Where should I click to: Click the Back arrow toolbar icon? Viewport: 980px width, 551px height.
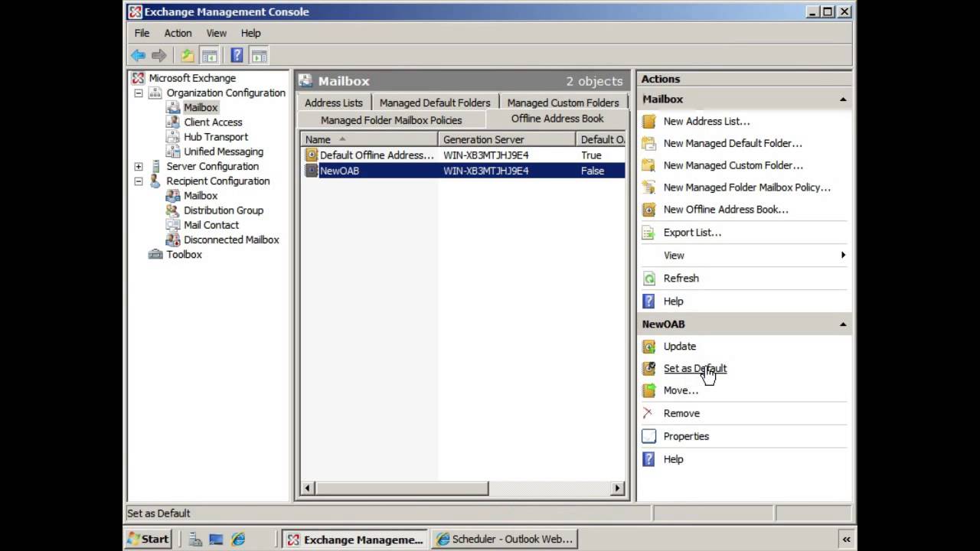coord(138,55)
